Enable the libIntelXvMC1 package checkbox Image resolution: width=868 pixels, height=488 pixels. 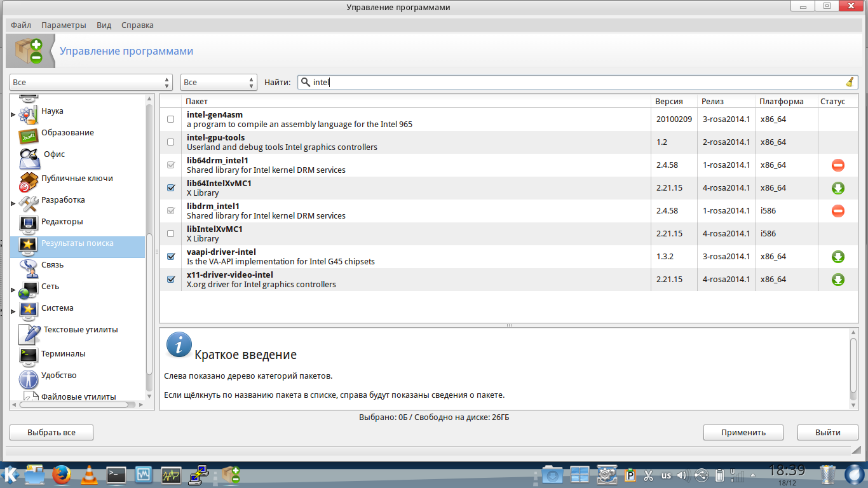point(170,234)
